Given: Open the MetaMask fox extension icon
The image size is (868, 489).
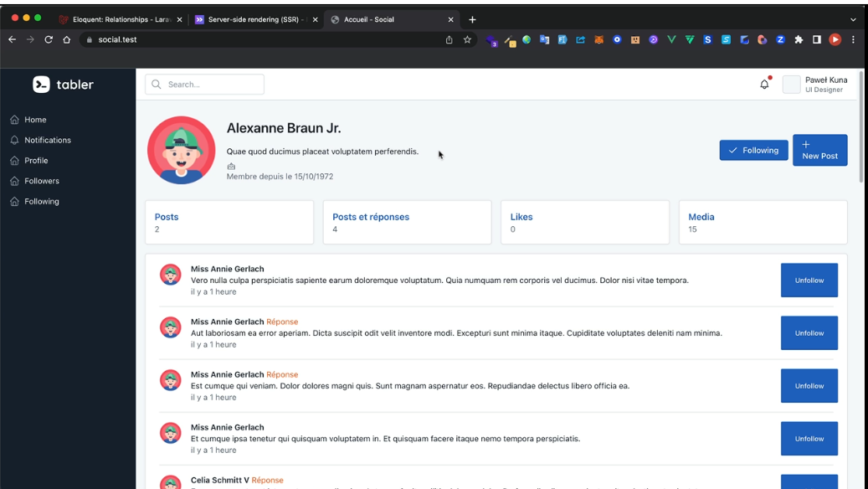Looking at the screenshot, I should pos(599,39).
